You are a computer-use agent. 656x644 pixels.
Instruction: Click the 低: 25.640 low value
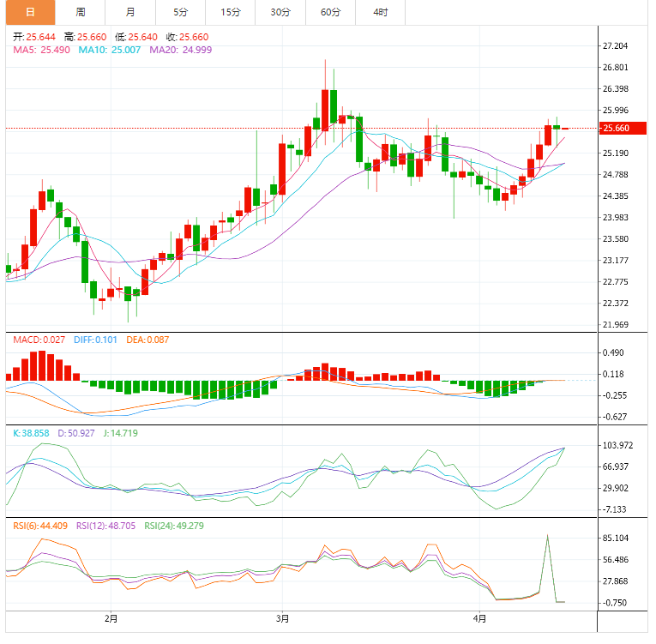tap(136, 37)
